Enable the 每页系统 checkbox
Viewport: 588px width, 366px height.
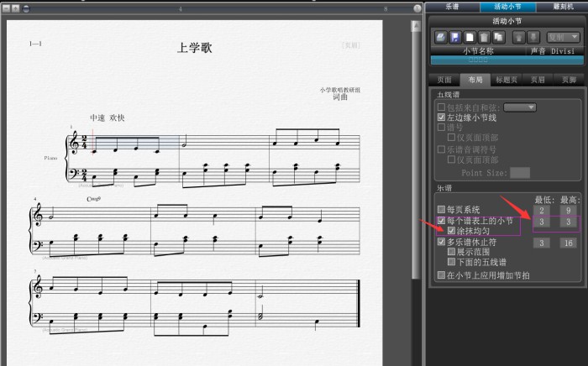click(x=442, y=209)
